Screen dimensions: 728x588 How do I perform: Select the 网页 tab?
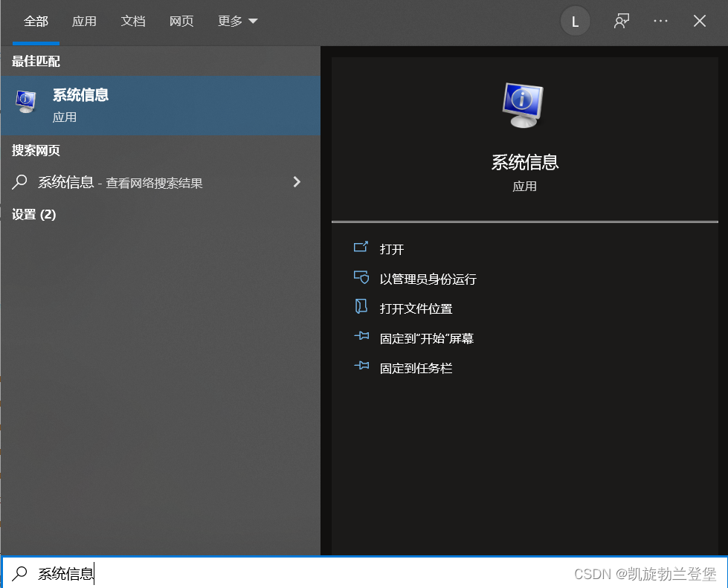pos(181,22)
